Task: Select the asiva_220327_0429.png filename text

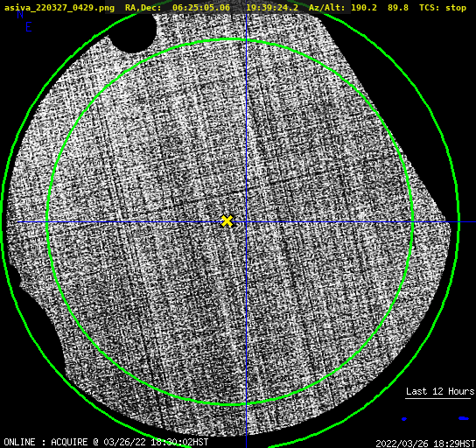Action: (x=59, y=8)
